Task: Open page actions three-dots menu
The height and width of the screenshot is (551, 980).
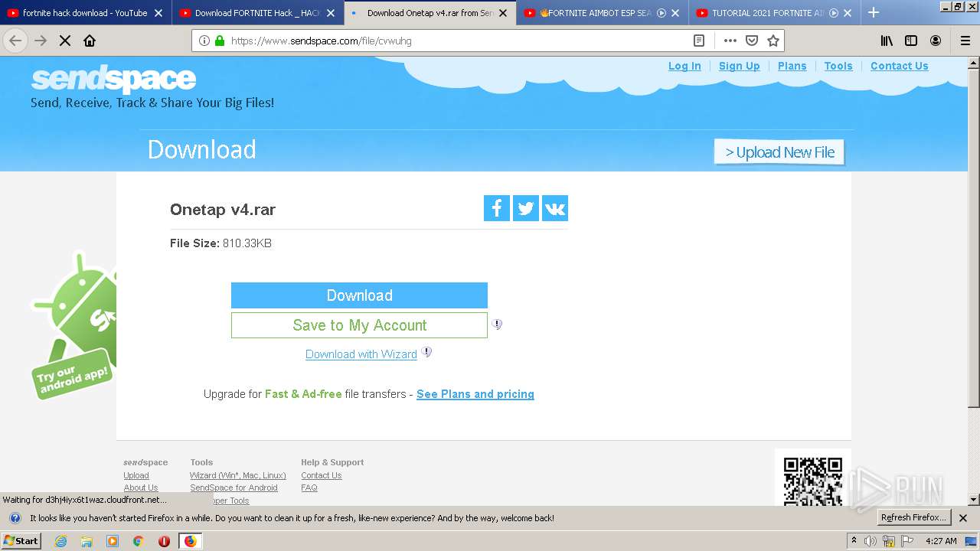Action: pyautogui.click(x=730, y=41)
